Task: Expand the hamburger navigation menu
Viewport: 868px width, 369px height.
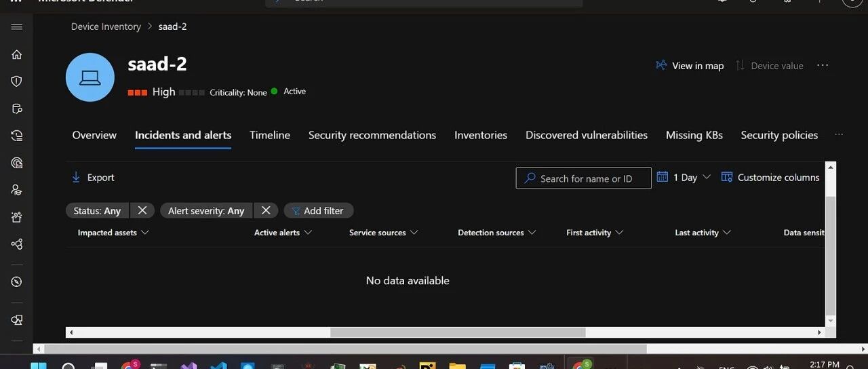Action: 17,27
